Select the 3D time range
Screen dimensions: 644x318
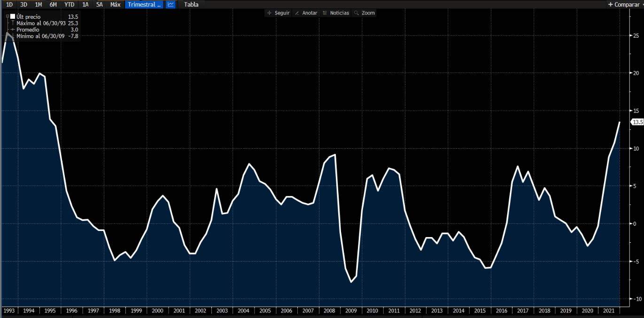24,4
